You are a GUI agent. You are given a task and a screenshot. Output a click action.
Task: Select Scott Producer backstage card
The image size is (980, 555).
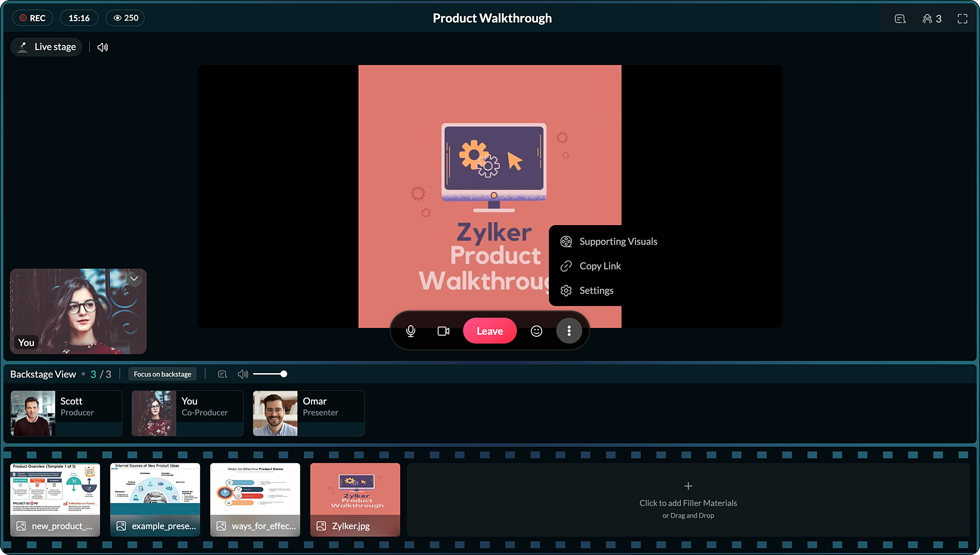coord(66,413)
